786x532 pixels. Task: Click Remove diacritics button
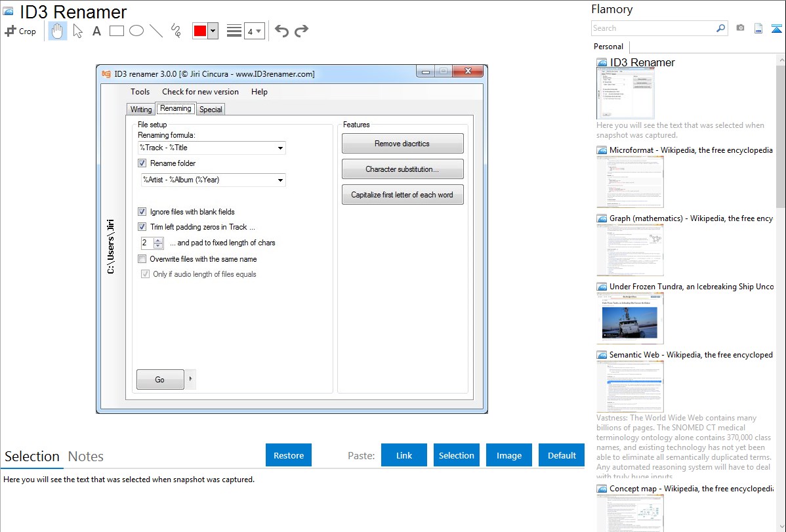403,144
